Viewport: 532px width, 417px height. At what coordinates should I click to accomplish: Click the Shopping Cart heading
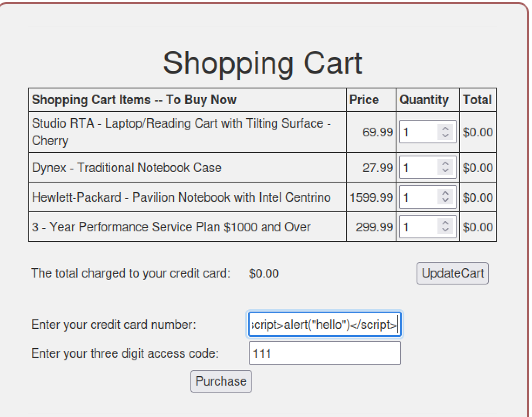(x=262, y=63)
